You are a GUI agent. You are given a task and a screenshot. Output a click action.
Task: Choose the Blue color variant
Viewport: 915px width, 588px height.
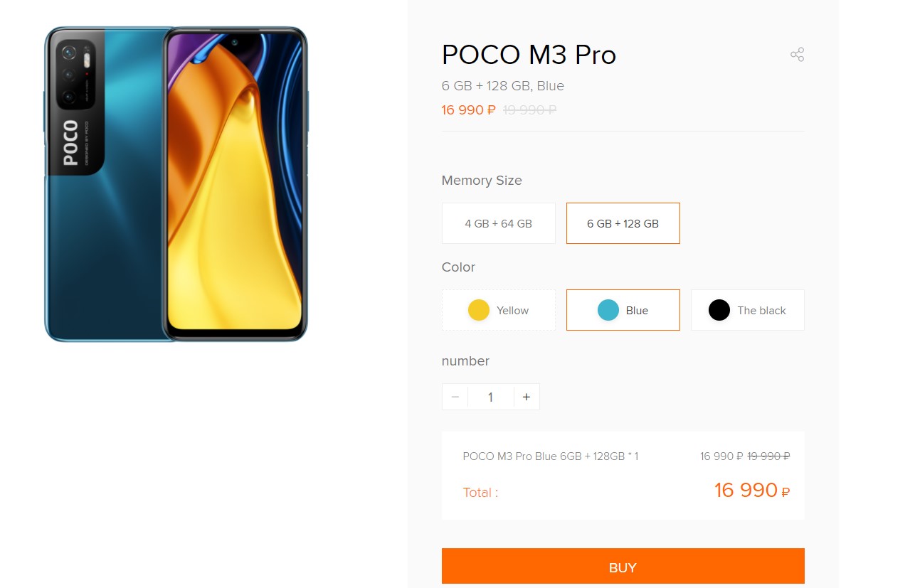click(x=623, y=310)
